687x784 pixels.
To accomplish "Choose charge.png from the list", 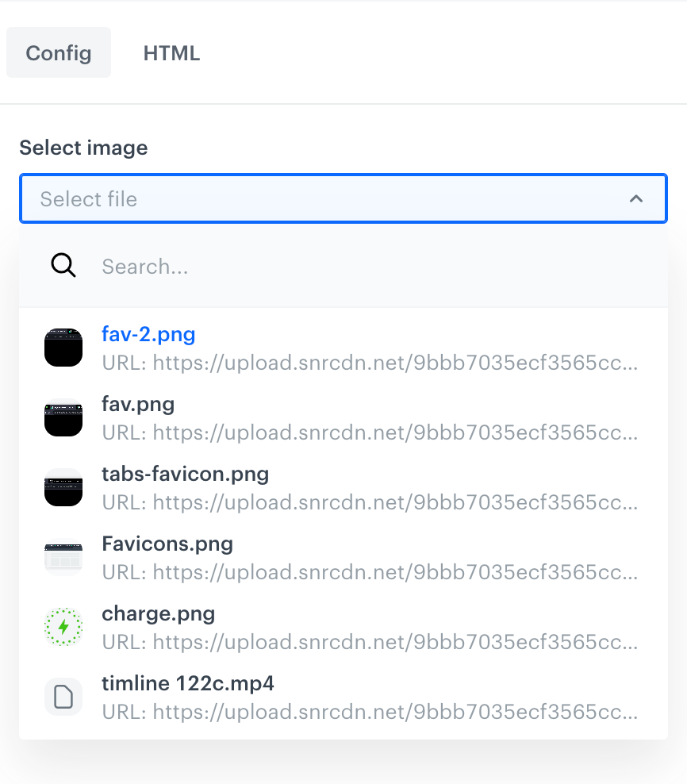I will pos(159,613).
